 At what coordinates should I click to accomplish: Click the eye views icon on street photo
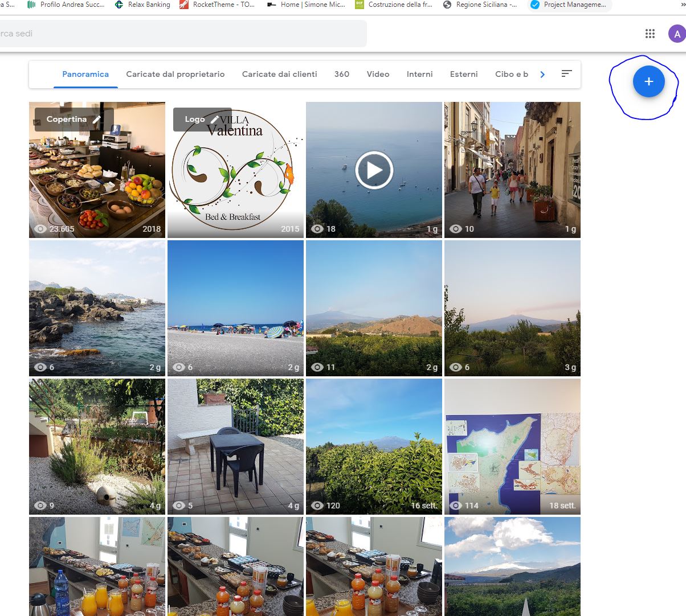click(456, 229)
